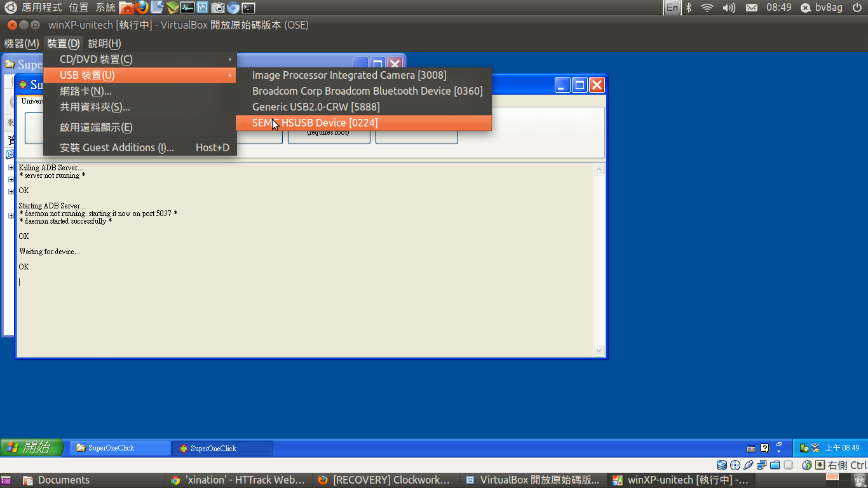The width and height of the screenshot is (868, 488).
Task: Open the bv8ag user menu
Action: pos(823,8)
